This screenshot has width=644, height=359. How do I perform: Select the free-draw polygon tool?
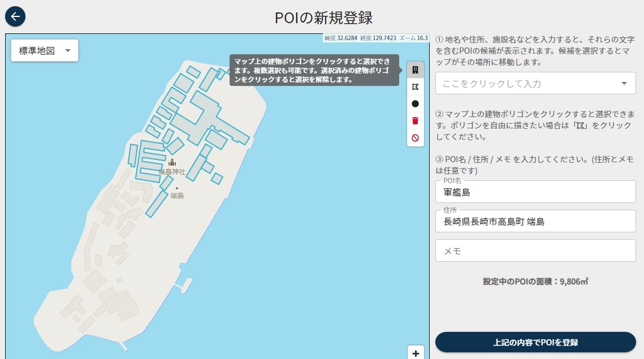(x=415, y=87)
